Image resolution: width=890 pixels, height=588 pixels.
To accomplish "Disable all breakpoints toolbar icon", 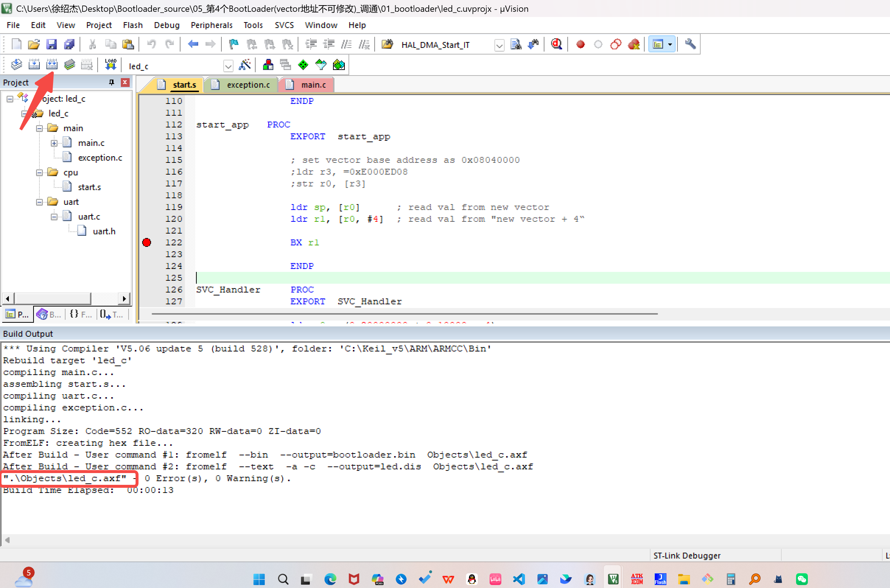I will tap(616, 44).
